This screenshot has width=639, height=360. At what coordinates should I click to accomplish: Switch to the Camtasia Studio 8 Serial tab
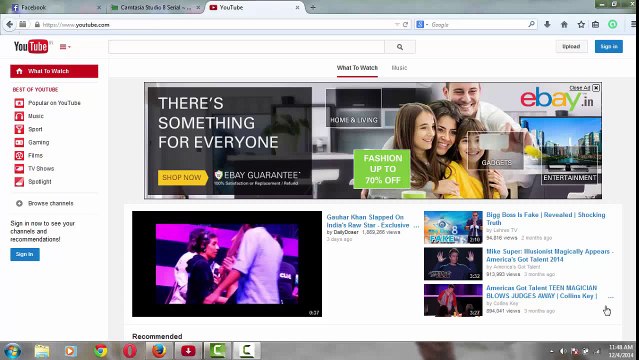point(155,7)
